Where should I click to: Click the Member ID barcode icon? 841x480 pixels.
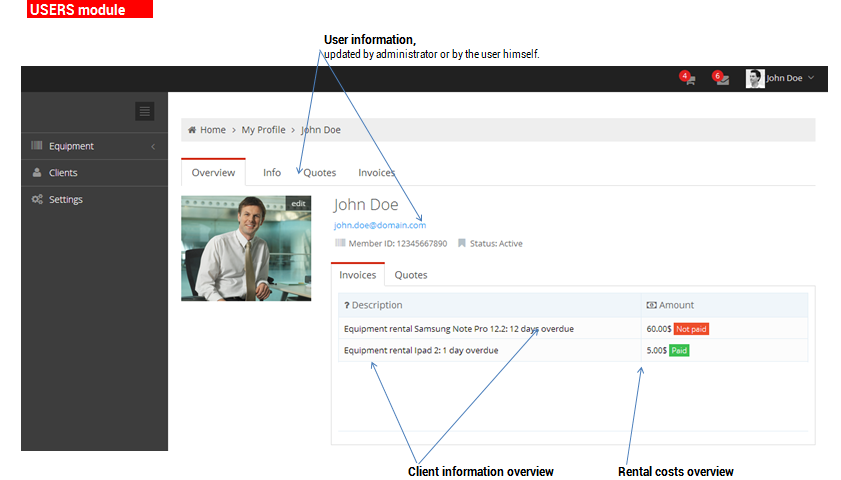[340, 243]
